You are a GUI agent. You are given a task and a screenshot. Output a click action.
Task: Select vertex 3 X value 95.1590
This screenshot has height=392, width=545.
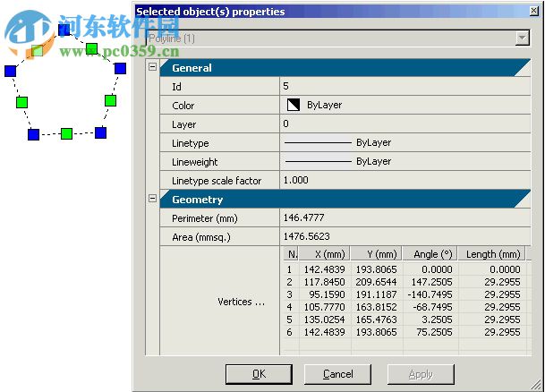click(x=327, y=294)
